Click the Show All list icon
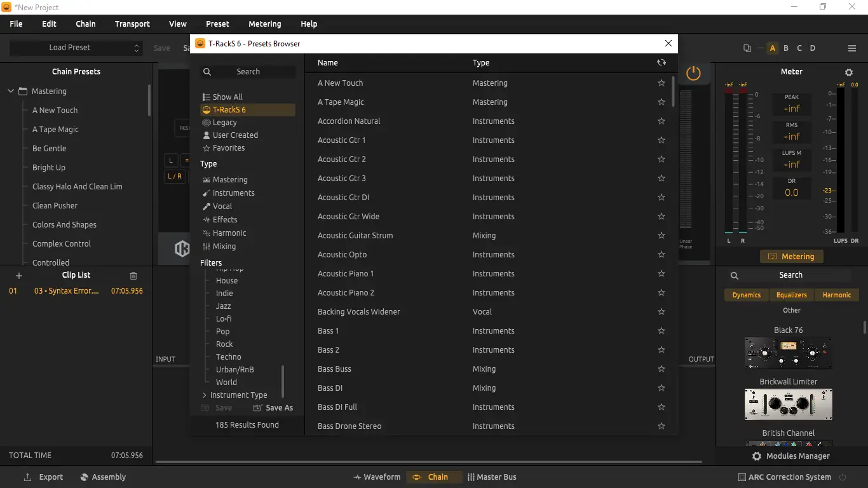The width and height of the screenshot is (868, 488). click(207, 97)
